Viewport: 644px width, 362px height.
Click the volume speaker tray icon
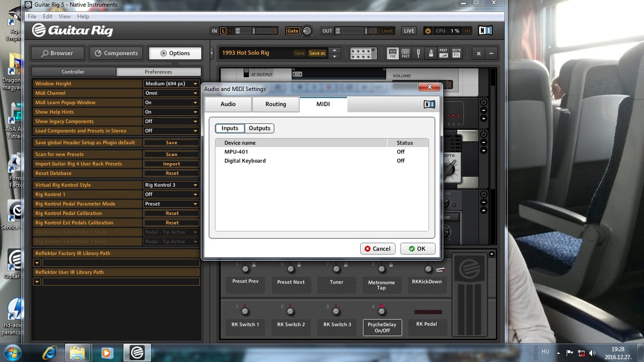592,353
